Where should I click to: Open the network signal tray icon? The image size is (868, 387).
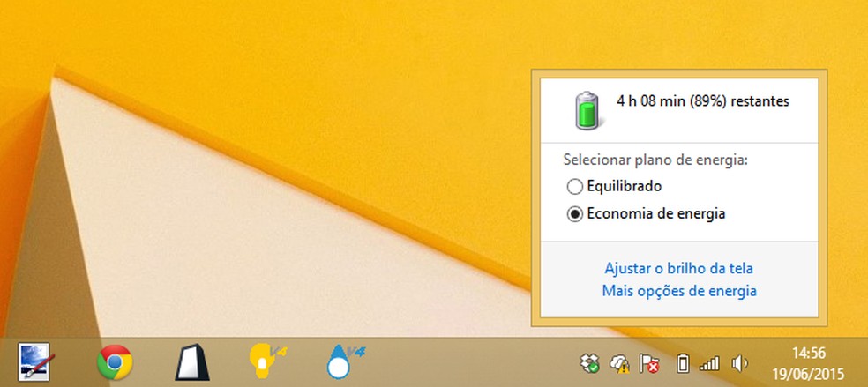[x=709, y=363]
